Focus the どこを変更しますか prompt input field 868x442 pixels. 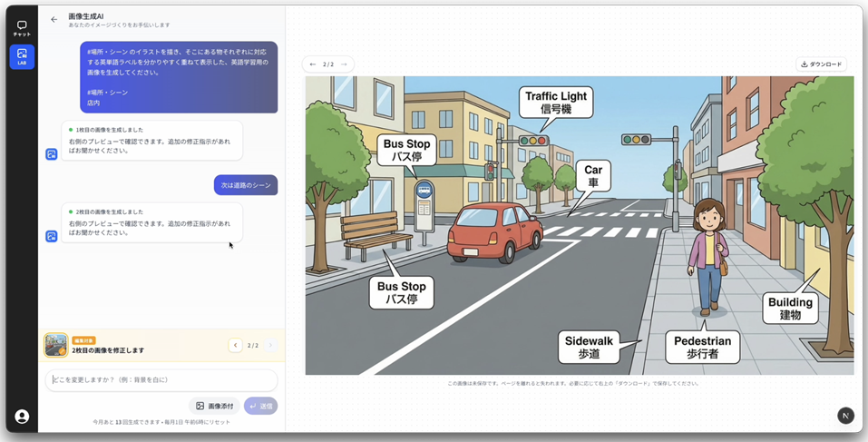[161, 379]
